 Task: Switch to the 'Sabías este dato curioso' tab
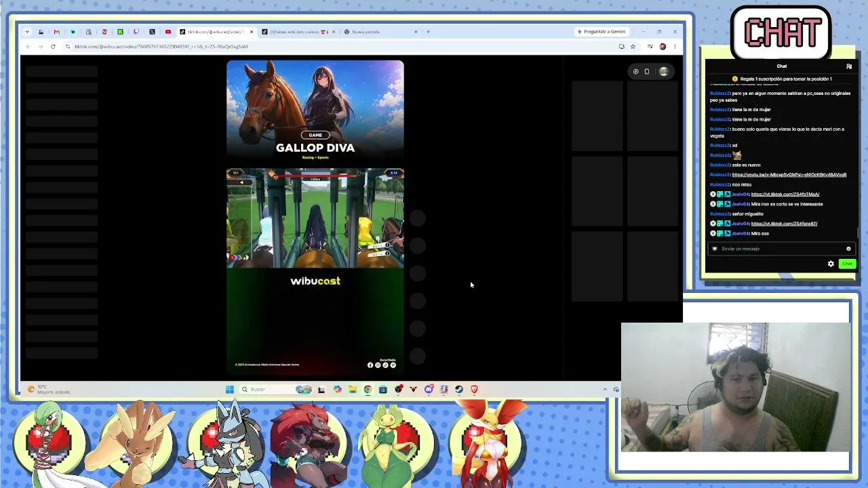click(298, 32)
